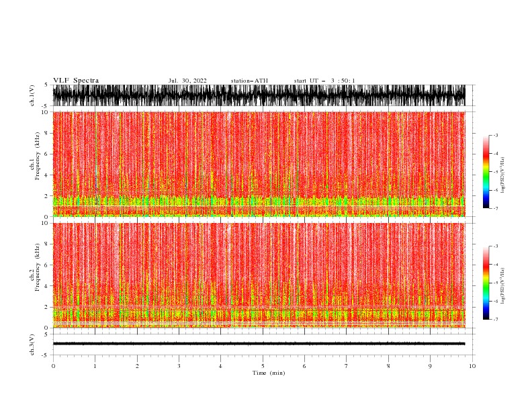This screenshot has width=532, height=411.
Task: Click time axis tick label "1" at the bottom
Action: [95, 366]
